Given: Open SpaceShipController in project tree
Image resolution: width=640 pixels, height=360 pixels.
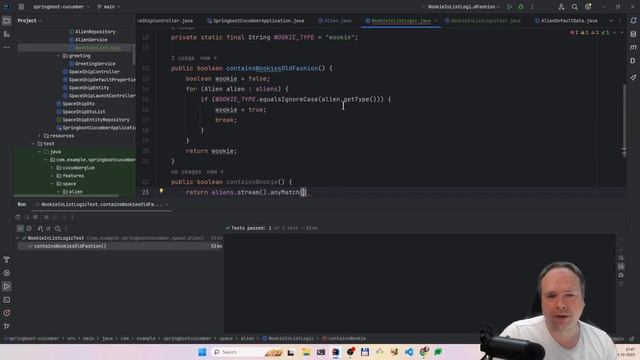Looking at the screenshot, I should [91, 72].
